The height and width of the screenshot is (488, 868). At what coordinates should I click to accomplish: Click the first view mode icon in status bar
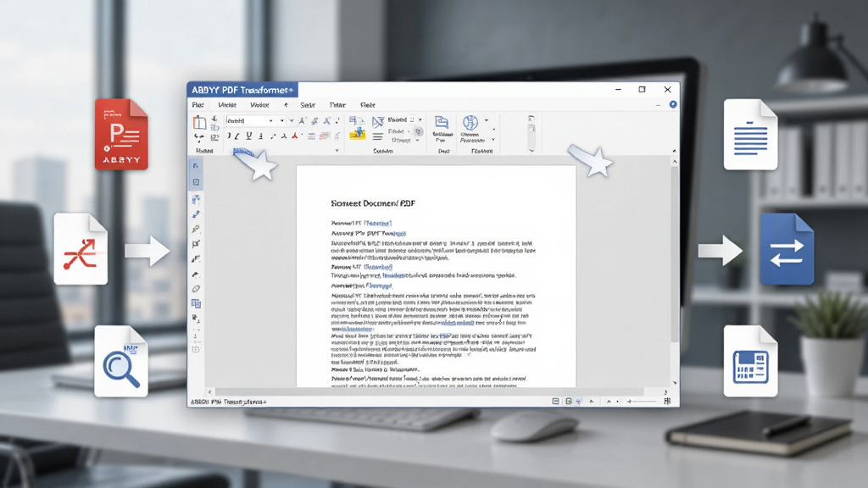555,402
